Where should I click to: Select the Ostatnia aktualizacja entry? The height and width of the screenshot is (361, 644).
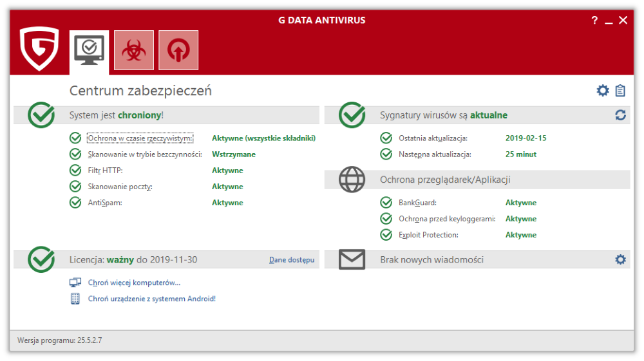pyautogui.click(x=433, y=138)
